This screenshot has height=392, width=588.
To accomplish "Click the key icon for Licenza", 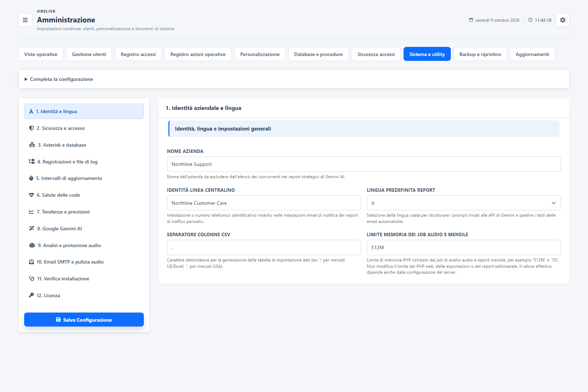I will [31, 295].
